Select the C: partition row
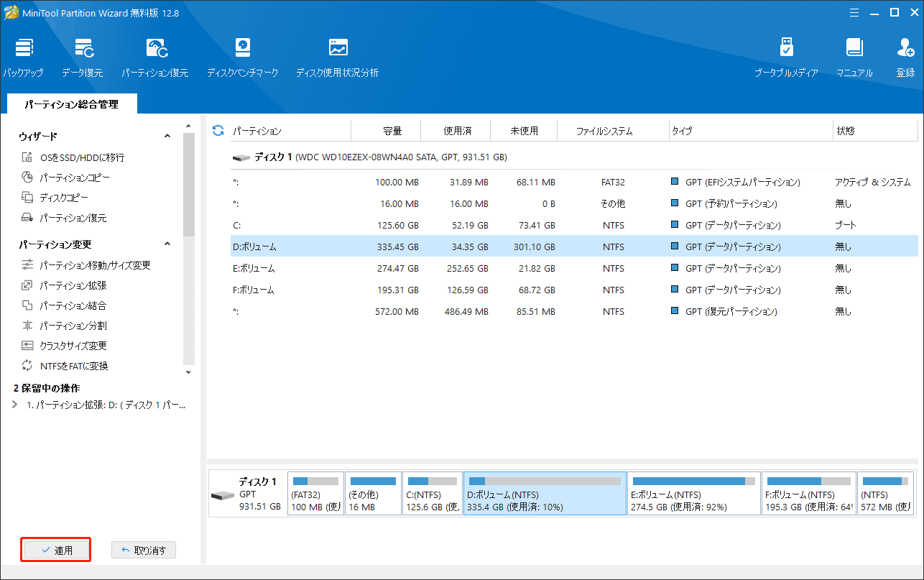The image size is (924, 580). coord(574,226)
